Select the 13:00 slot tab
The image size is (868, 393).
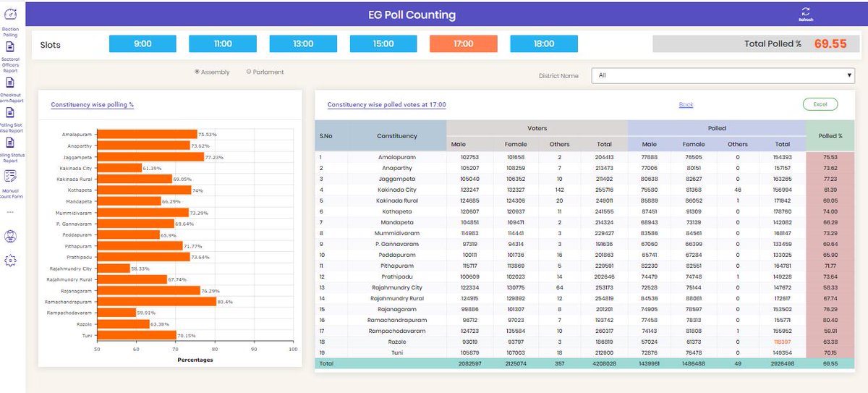point(303,43)
